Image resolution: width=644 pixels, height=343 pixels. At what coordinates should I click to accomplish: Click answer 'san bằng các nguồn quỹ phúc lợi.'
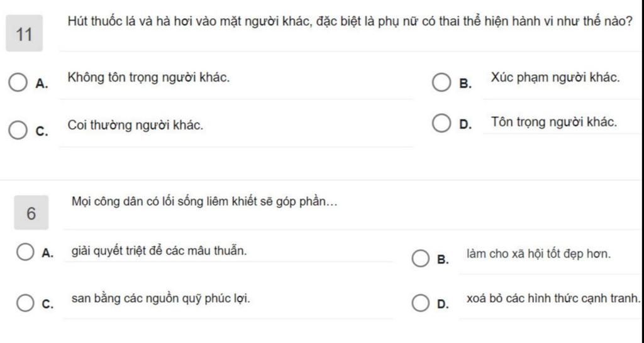[x=160, y=299]
